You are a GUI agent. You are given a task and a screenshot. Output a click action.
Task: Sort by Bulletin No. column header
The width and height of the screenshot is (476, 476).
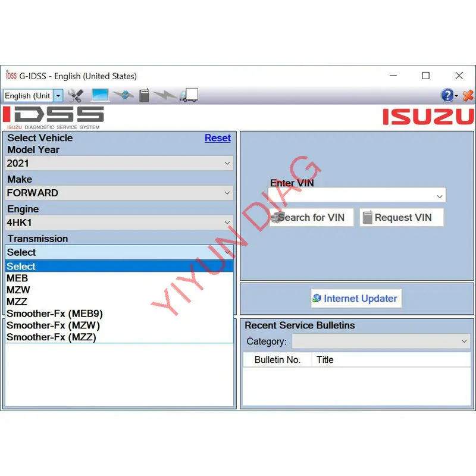[x=277, y=360]
